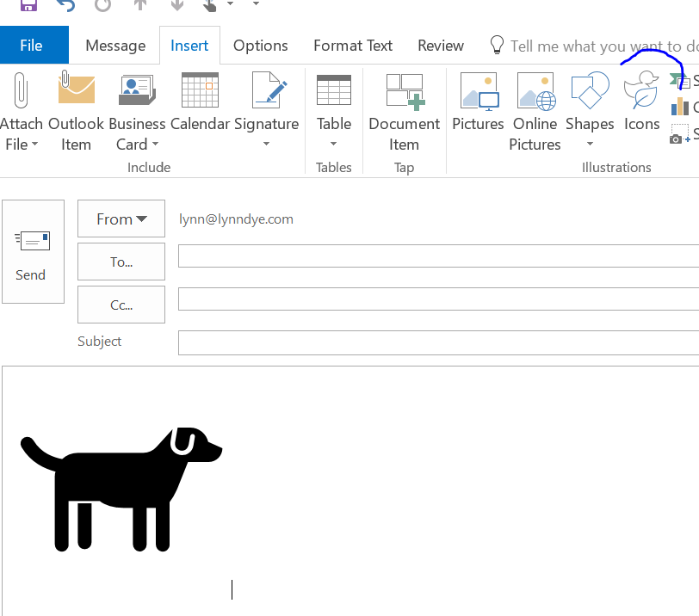Click the Chart icon
The width and height of the screenshot is (699, 616).
(678, 108)
